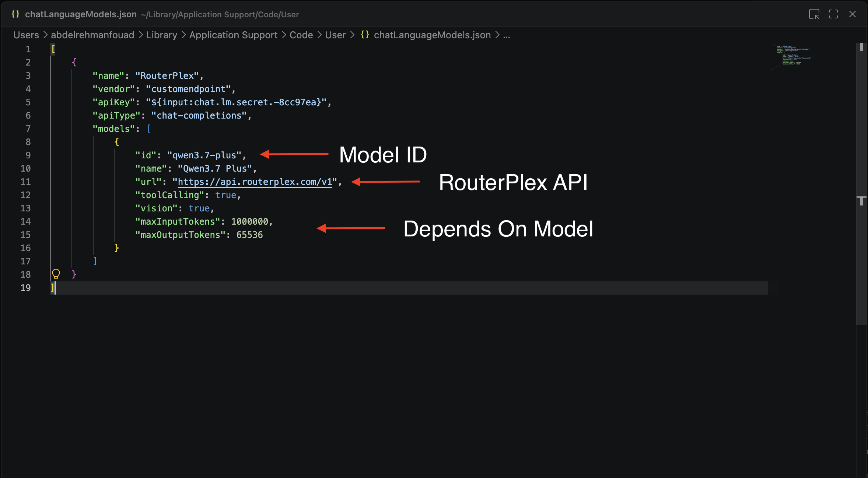Click line number 9 in the gutter

(28, 155)
